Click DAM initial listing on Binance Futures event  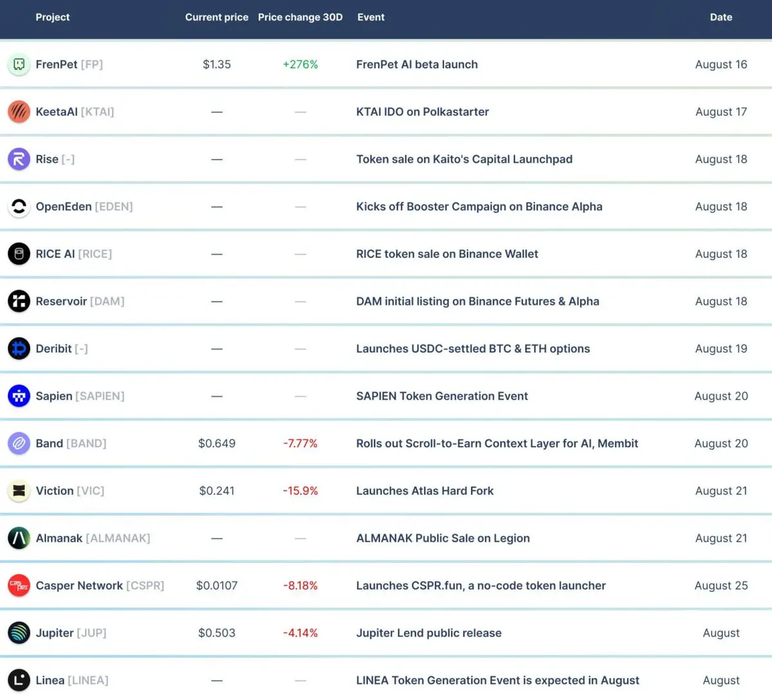click(x=478, y=301)
